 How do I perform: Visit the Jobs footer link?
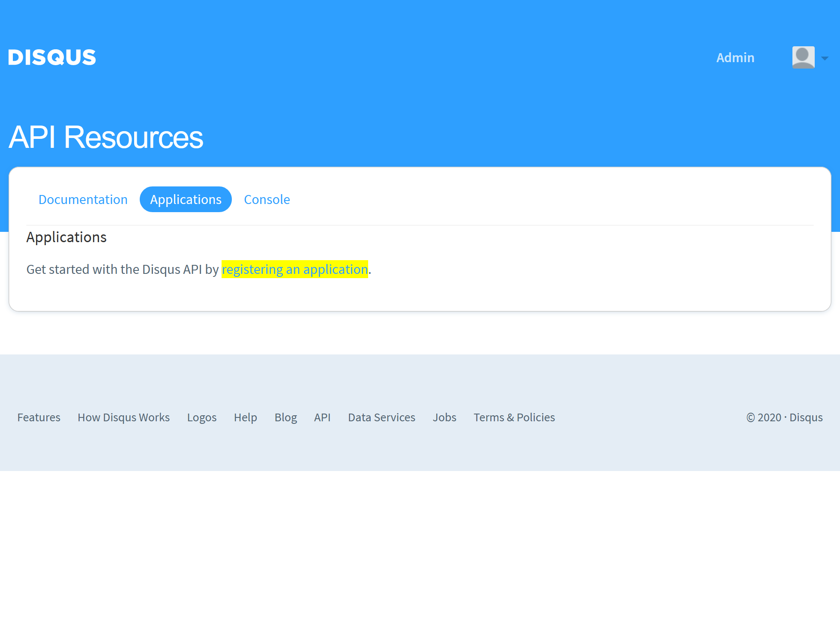click(x=444, y=417)
